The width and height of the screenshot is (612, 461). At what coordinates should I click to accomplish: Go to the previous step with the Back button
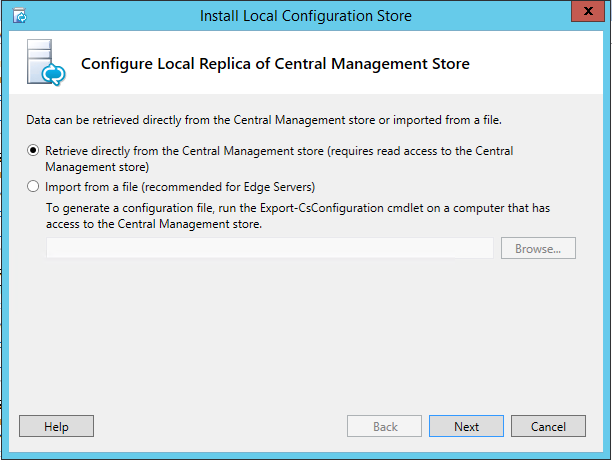pos(384,426)
